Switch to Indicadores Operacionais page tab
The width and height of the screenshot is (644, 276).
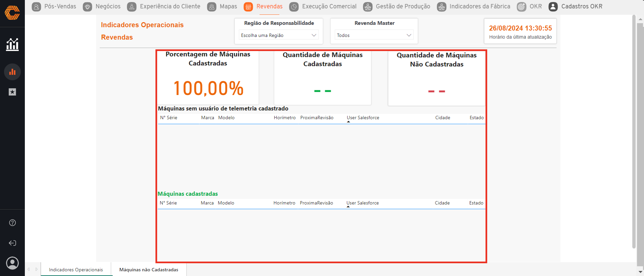point(76,270)
